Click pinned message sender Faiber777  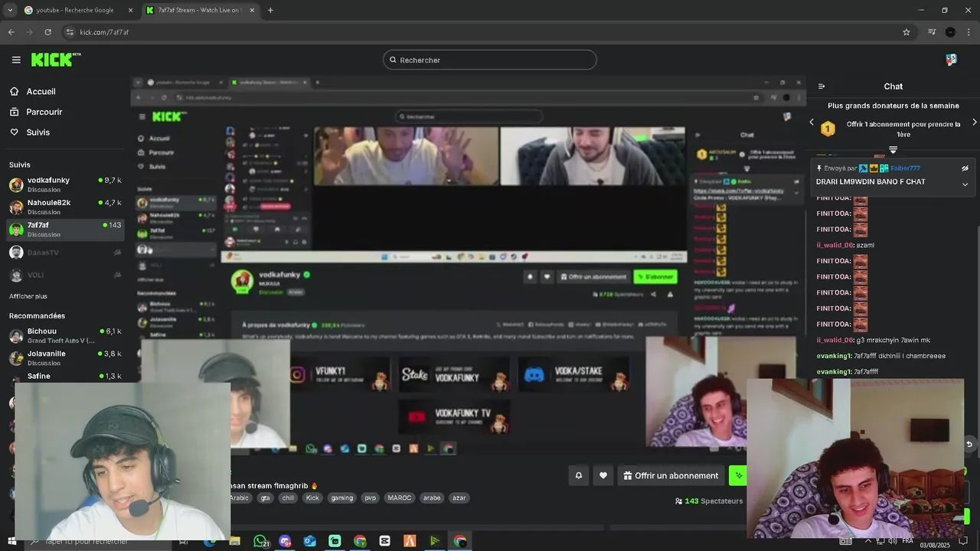coord(905,168)
